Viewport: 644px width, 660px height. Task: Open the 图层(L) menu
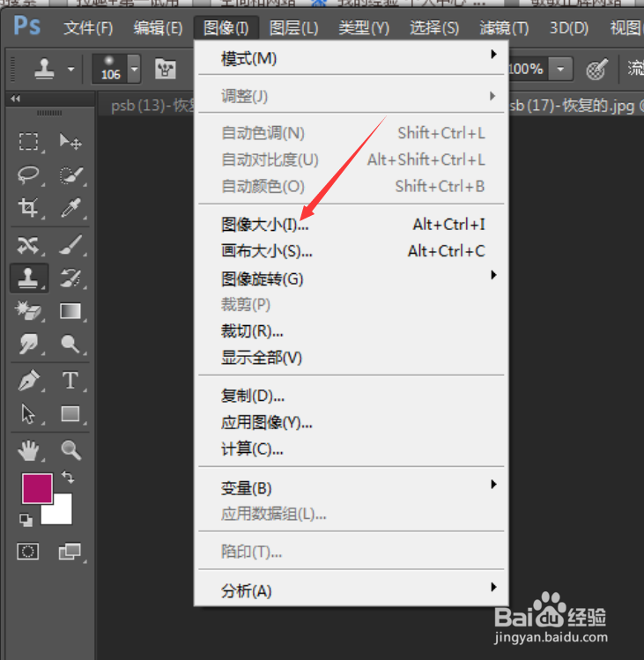click(293, 28)
